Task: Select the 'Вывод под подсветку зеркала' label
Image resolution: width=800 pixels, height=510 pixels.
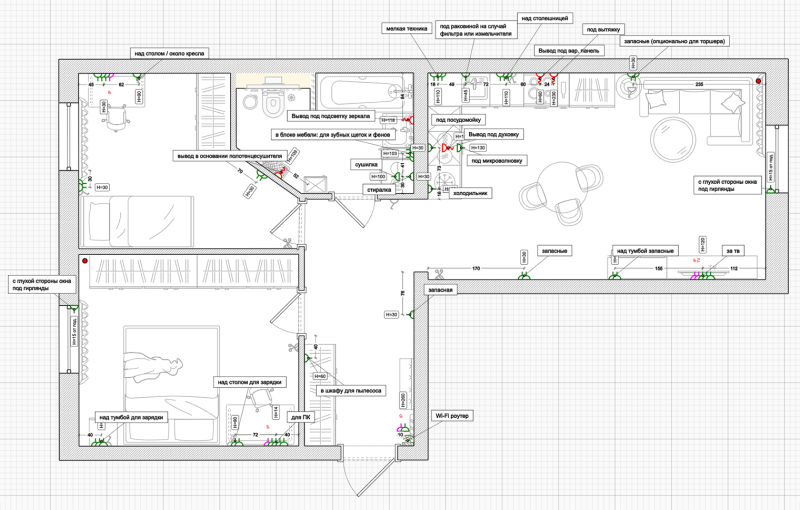Action: pos(331,116)
